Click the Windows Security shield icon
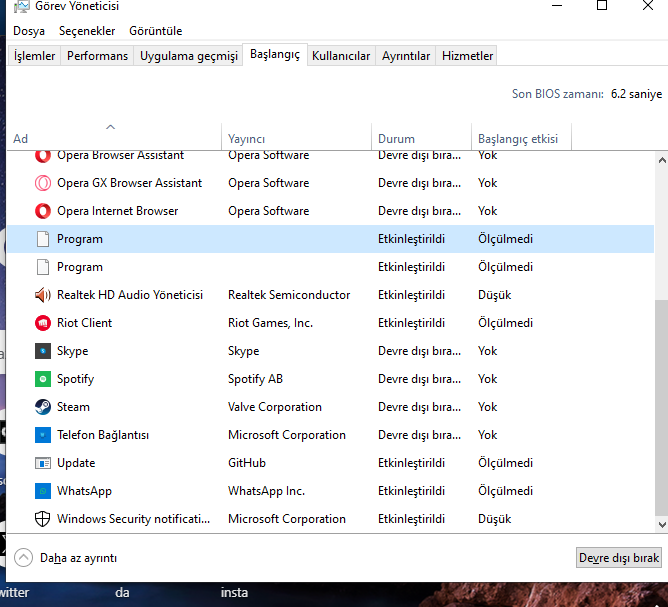Image resolution: width=668 pixels, height=607 pixels. pyautogui.click(x=43, y=519)
